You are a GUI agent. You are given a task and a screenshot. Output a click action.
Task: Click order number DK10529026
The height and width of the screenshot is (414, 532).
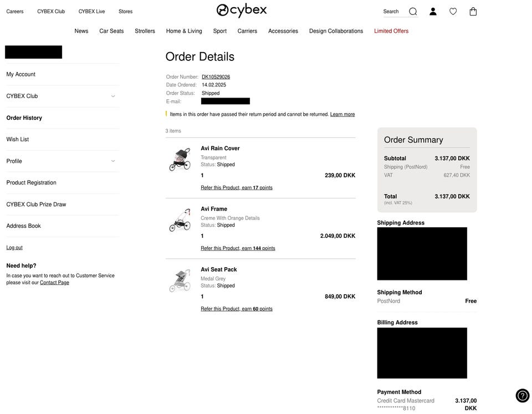[216, 76]
